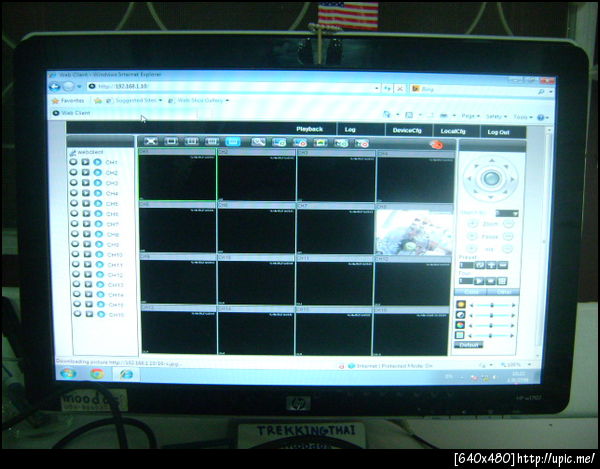
Task: Toggle the gray circle button beside CH3
Action: (73, 182)
